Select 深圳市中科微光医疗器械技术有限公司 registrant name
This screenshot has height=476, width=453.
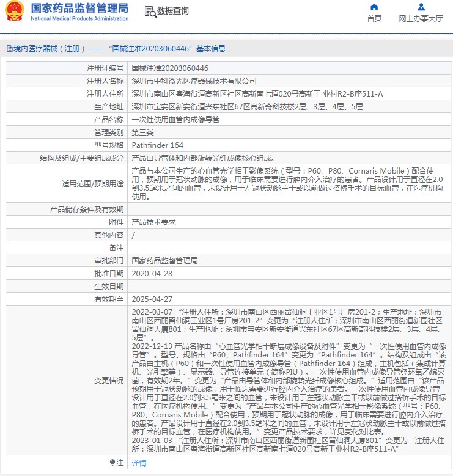tap(194, 81)
